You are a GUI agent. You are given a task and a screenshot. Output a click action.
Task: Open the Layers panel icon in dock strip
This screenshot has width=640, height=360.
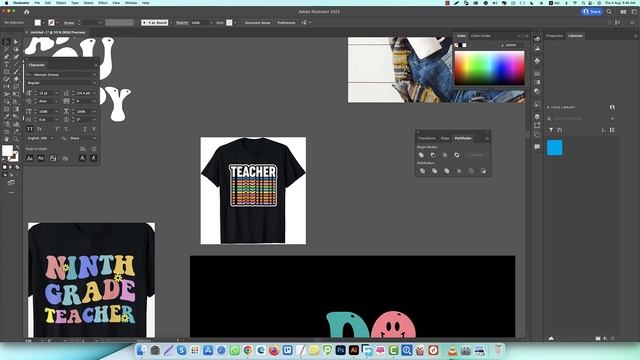click(537, 116)
